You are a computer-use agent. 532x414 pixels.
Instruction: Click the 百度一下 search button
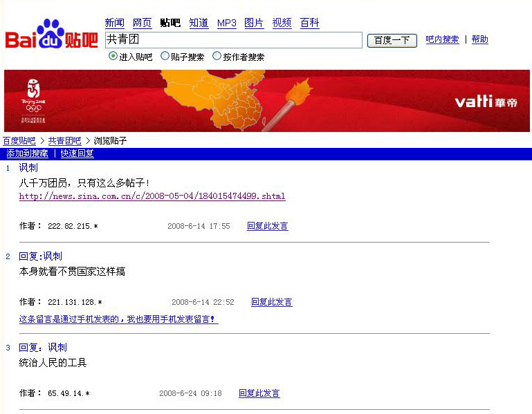click(392, 41)
